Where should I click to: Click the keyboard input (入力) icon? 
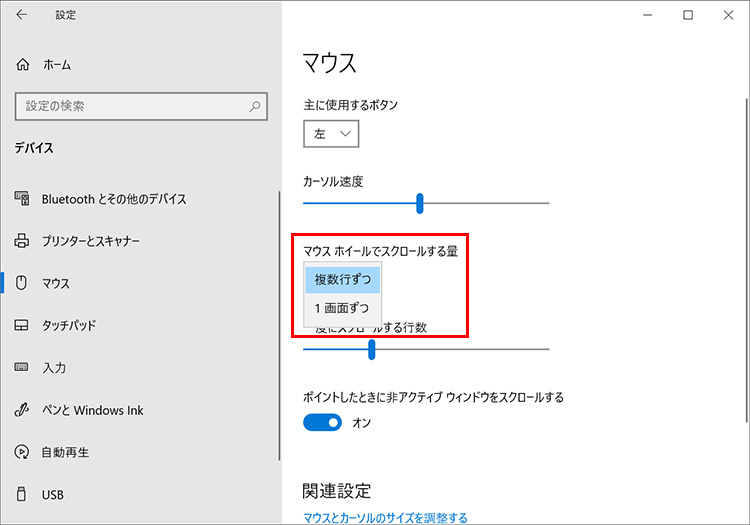(23, 368)
